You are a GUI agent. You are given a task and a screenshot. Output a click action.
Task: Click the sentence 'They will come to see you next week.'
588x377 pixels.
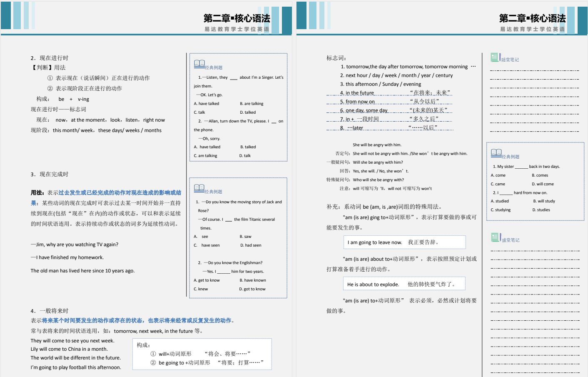click(72, 341)
